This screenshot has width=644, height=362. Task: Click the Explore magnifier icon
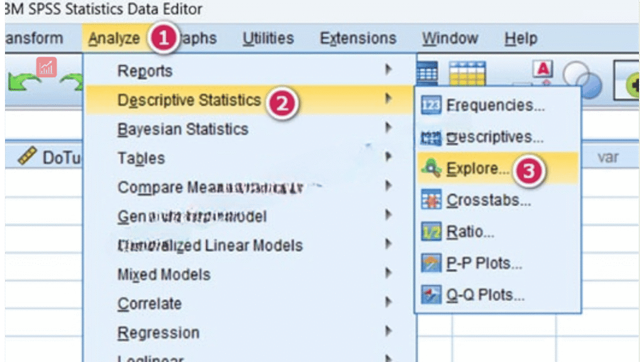(431, 168)
